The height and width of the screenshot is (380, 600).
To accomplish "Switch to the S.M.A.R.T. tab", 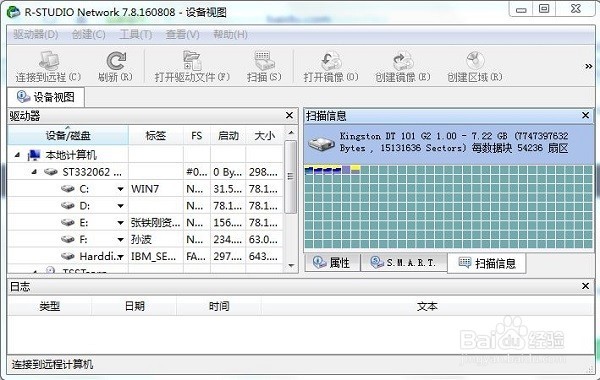I will (404, 263).
